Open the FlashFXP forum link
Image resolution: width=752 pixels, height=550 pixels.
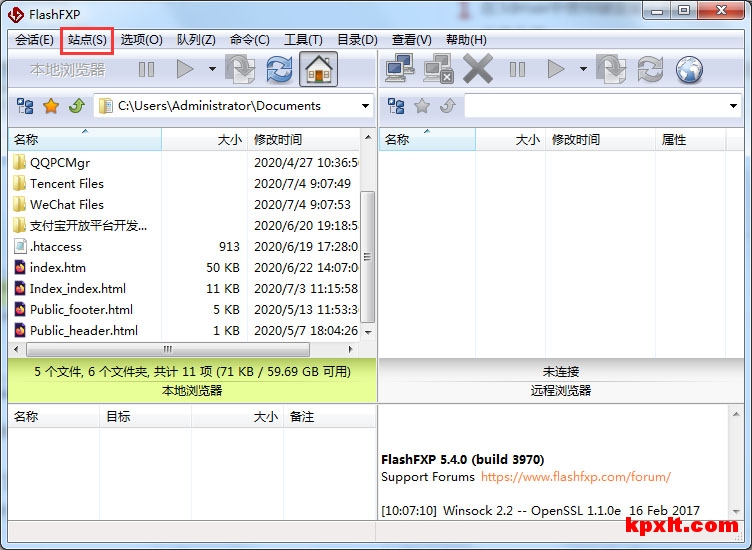click(x=575, y=477)
